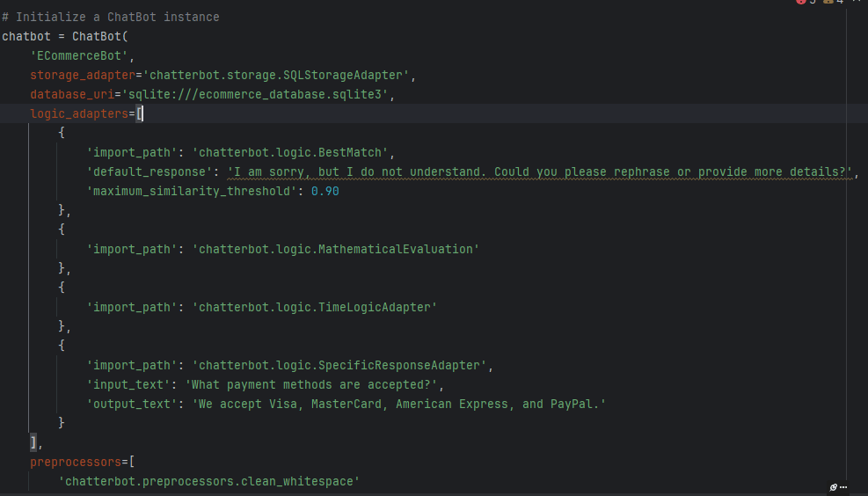Click the logic_adapters parameter name
The image size is (868, 496).
79,114
